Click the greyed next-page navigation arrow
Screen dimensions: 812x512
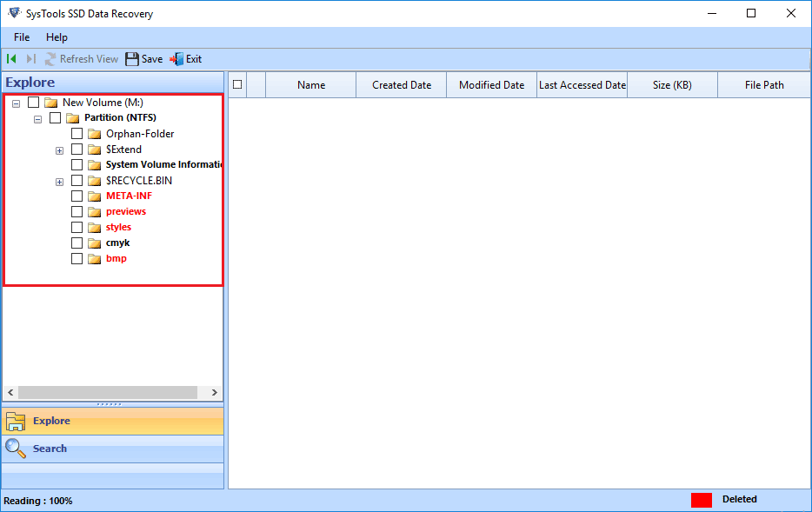[31, 59]
